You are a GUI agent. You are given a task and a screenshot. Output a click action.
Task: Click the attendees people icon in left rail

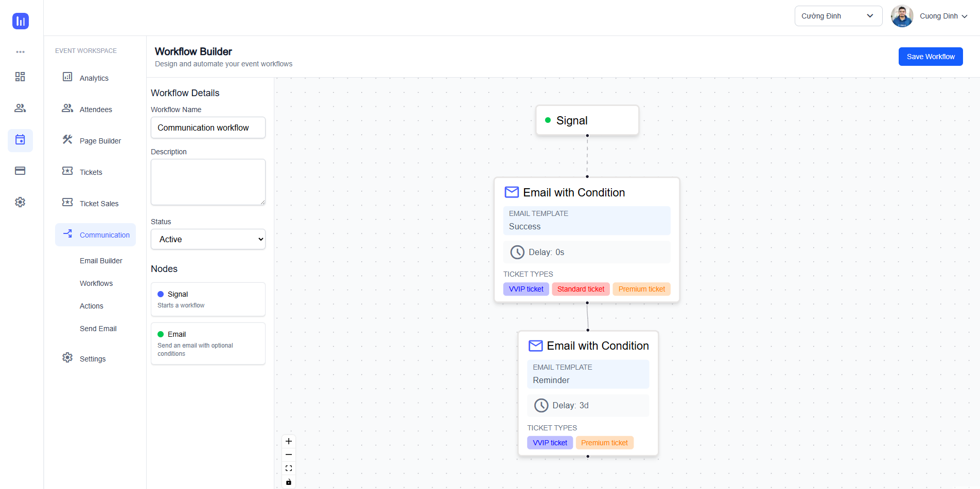[20, 108]
